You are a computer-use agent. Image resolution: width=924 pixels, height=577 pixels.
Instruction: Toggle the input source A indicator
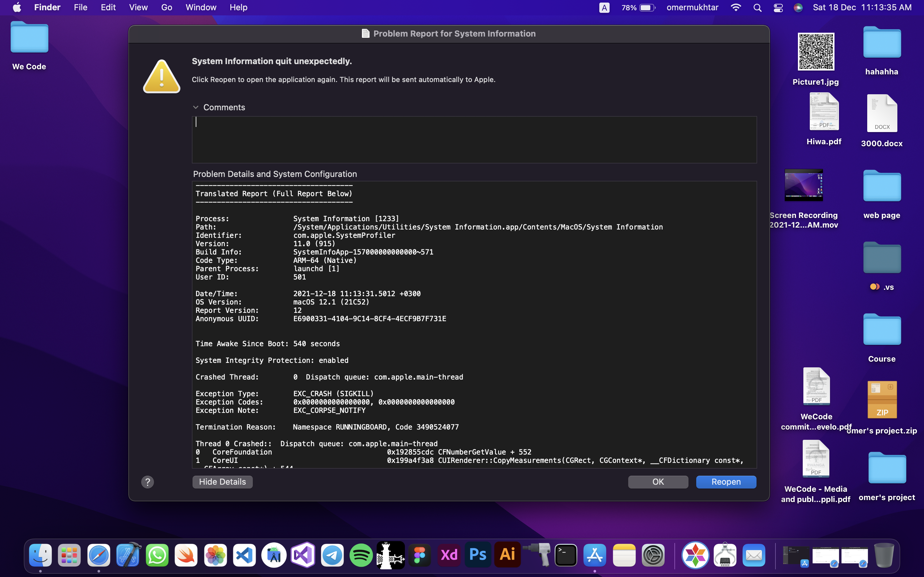[x=604, y=8]
